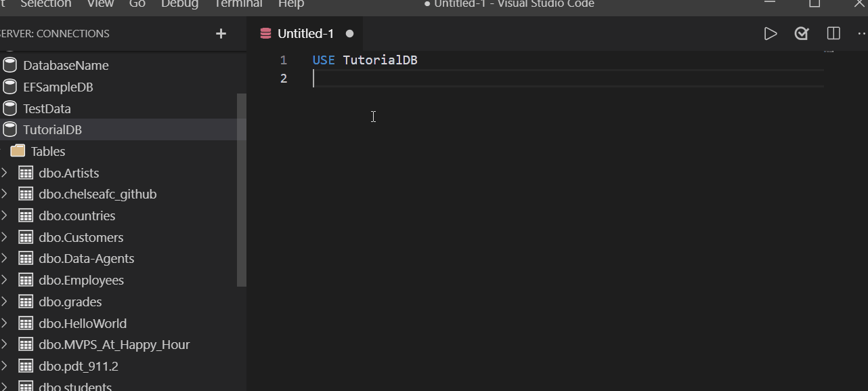868x391 pixels.
Task: Click the table icon next to dbo.Artists
Action: point(26,172)
